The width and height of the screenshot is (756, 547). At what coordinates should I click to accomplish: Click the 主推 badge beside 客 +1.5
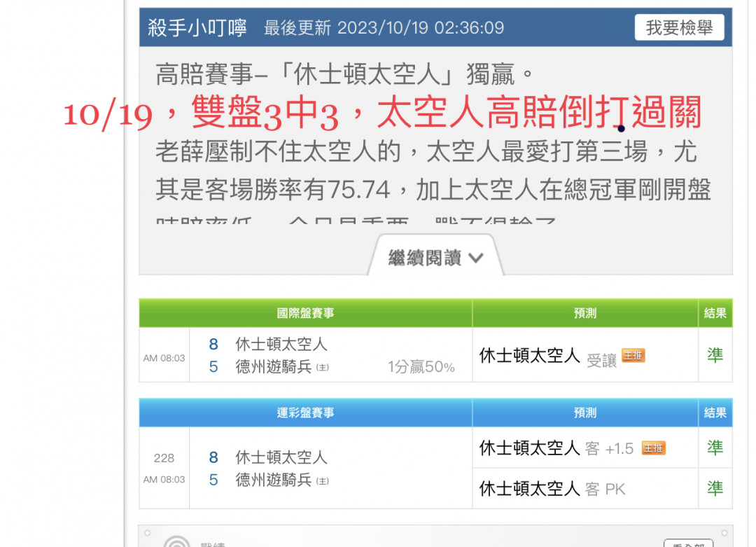click(653, 448)
